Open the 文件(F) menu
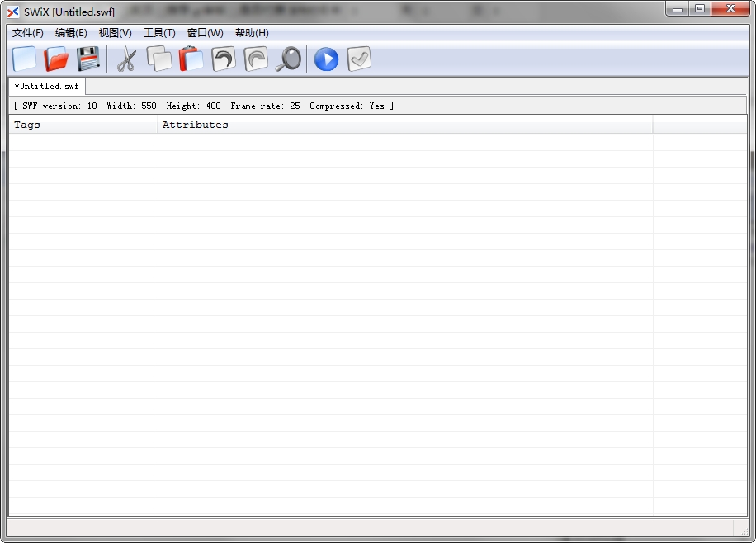Screen dimensions: 756x543 point(28,33)
